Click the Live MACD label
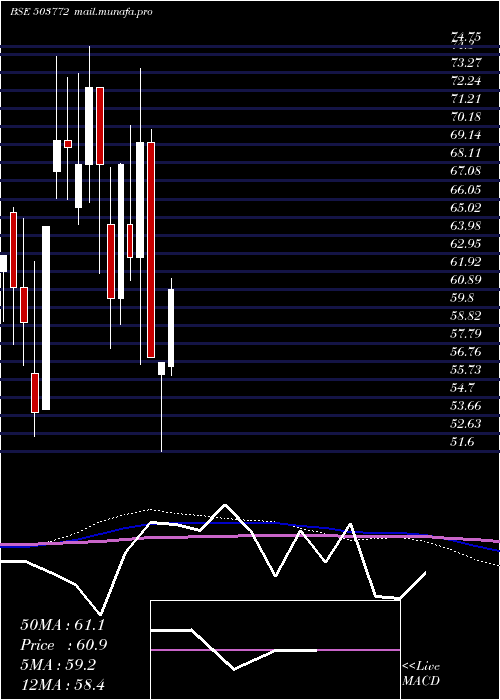The width and height of the screenshot is (500, 700). (421, 674)
